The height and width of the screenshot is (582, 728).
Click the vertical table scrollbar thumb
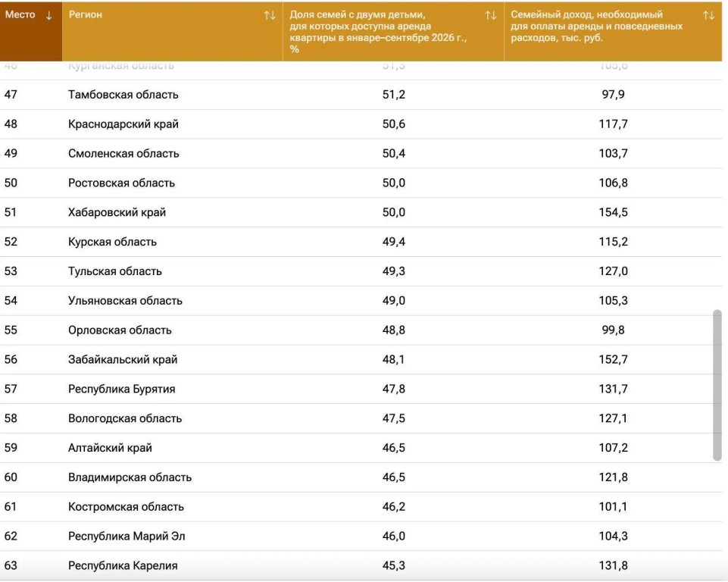pyautogui.click(x=717, y=385)
